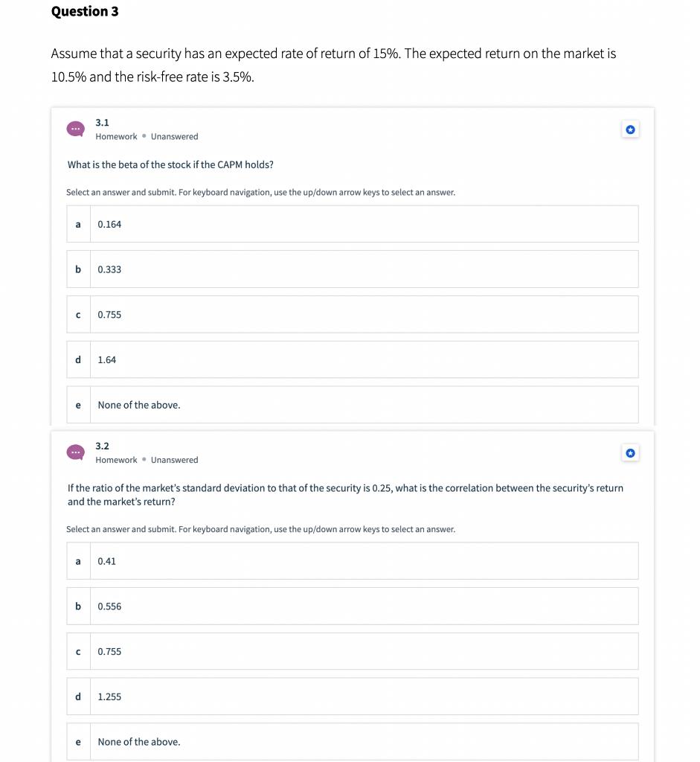Click the Question 3 heading
The width and height of the screenshot is (700, 762).
pyautogui.click(x=86, y=11)
